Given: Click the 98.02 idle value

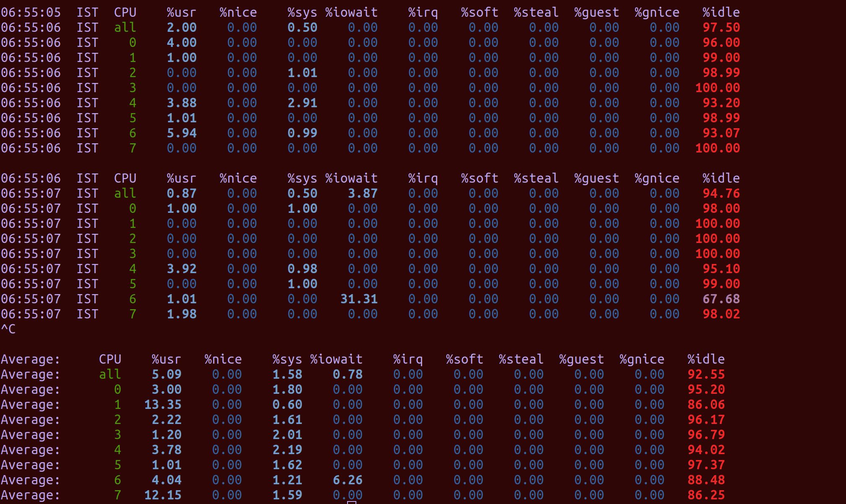Looking at the screenshot, I should 721,314.
